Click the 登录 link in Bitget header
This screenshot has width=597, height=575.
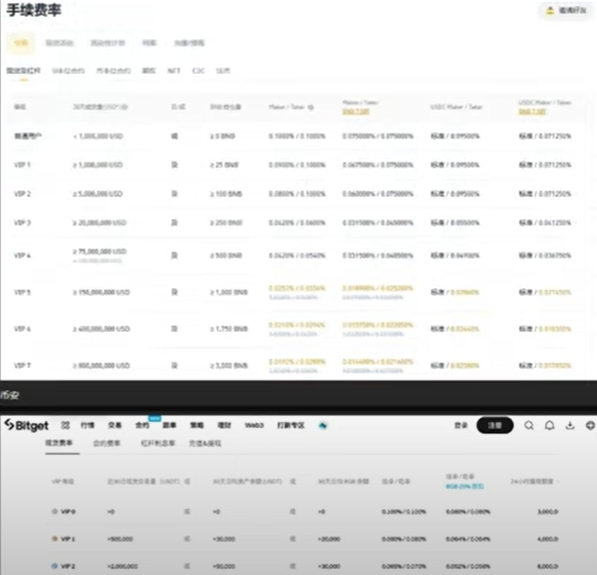click(461, 425)
